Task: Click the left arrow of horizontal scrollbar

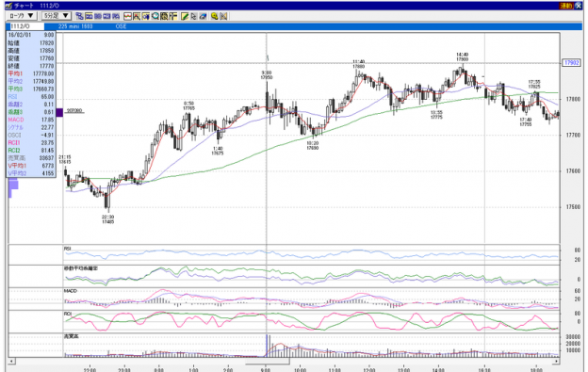Action: [x=12, y=361]
